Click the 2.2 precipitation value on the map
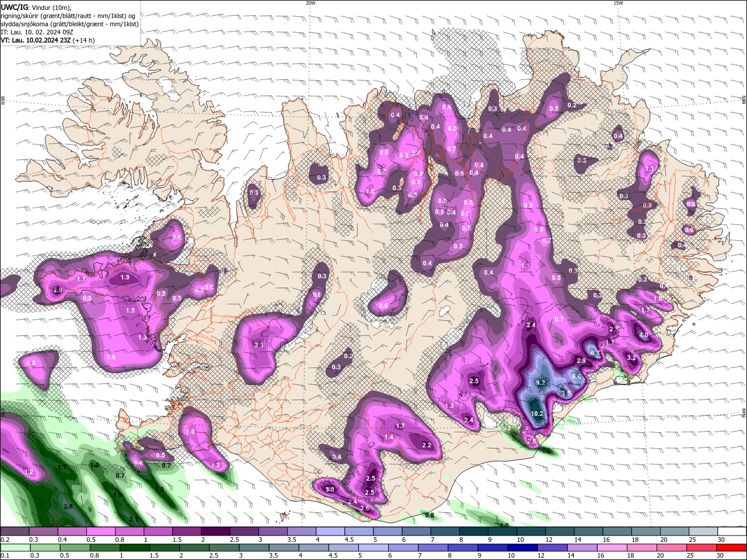This screenshot has width=747, height=560. (426, 445)
